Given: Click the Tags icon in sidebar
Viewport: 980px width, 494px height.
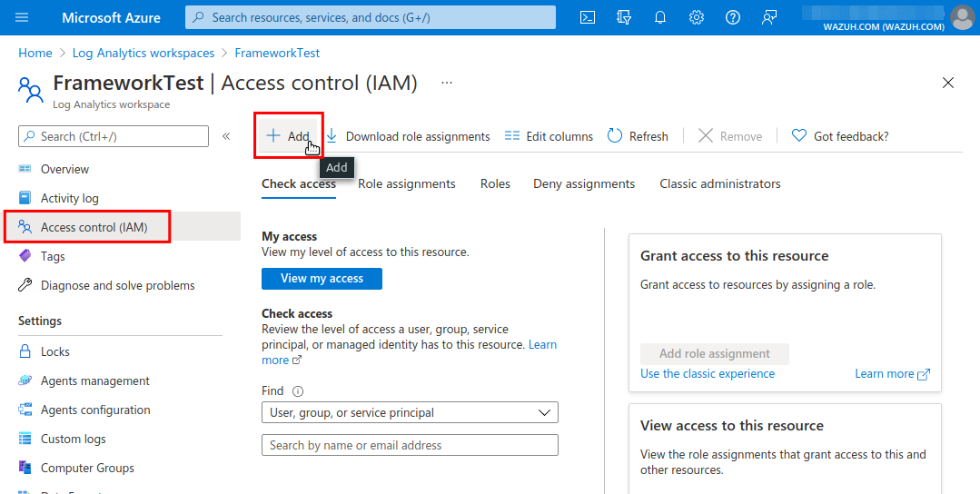Looking at the screenshot, I should click(x=25, y=256).
